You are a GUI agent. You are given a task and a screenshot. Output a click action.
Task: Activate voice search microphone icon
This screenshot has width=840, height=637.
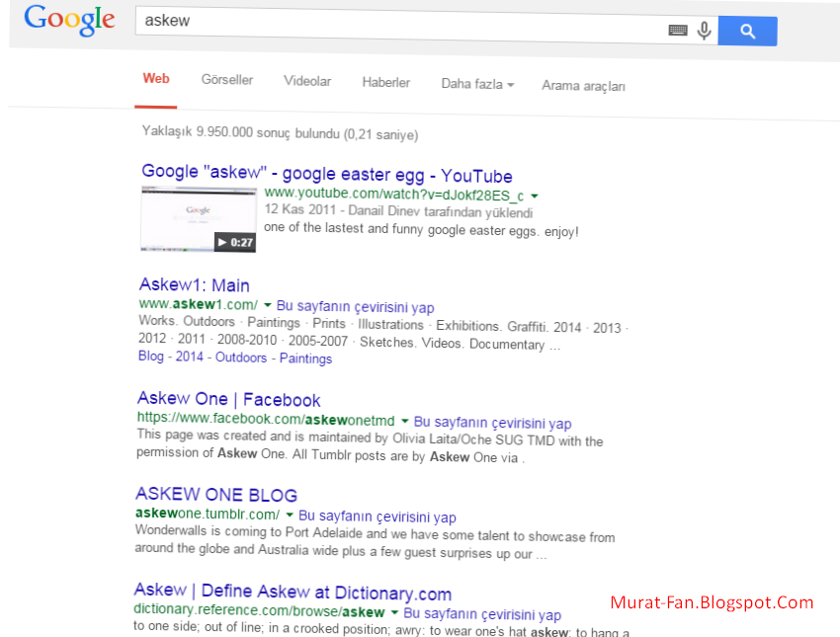(704, 31)
